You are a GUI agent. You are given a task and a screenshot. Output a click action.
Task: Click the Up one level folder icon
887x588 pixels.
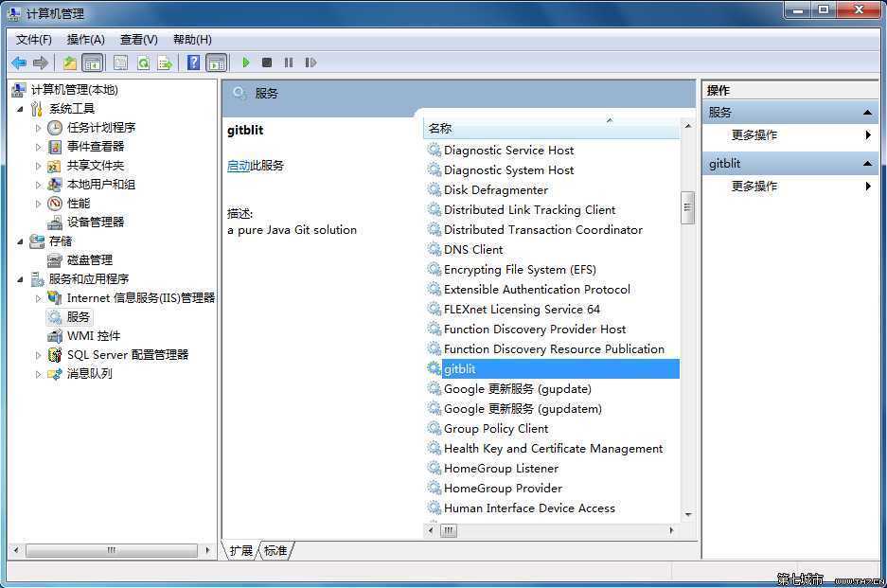click(70, 62)
